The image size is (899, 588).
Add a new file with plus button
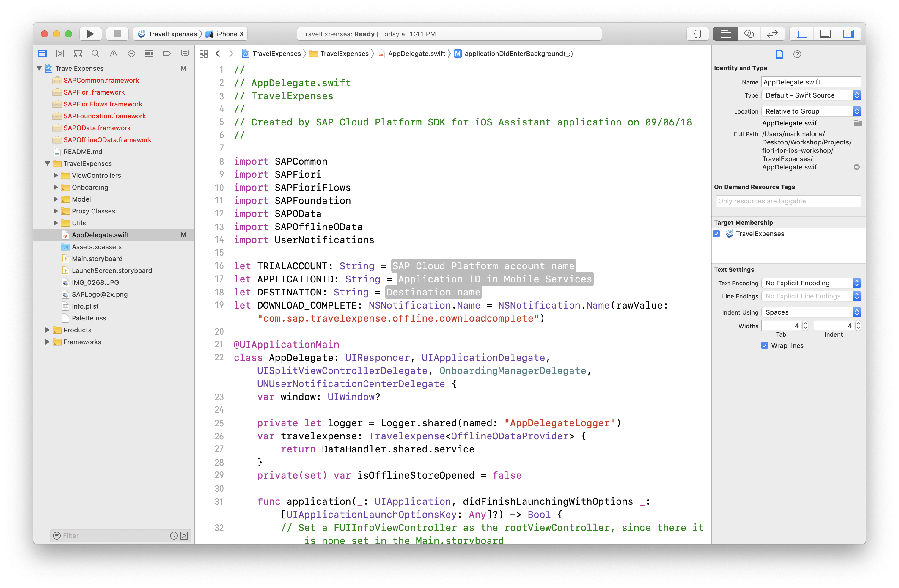(42, 536)
